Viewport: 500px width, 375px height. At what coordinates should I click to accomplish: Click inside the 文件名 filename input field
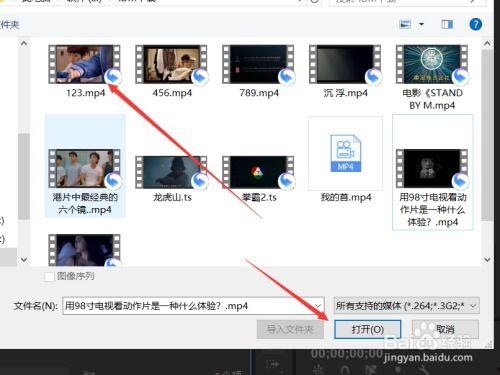(188, 306)
